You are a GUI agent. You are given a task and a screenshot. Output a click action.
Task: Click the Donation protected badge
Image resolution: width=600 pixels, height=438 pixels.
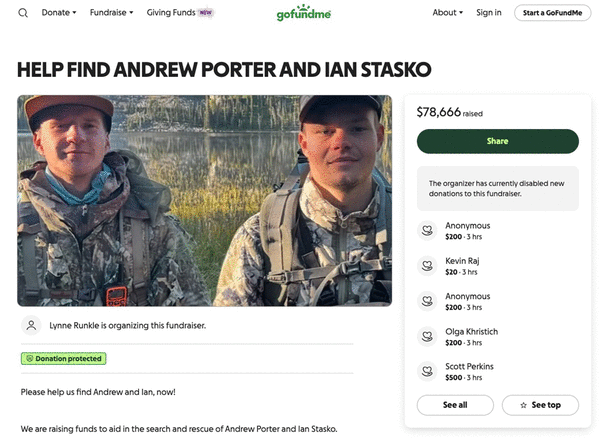click(64, 359)
